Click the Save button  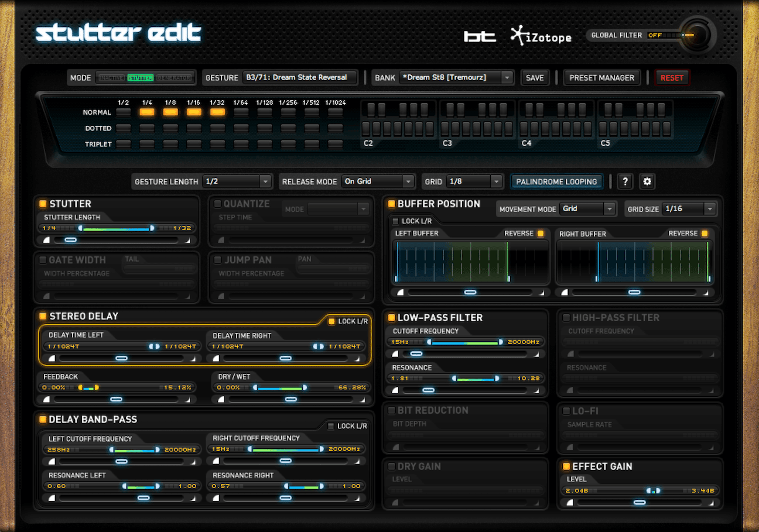(x=535, y=77)
